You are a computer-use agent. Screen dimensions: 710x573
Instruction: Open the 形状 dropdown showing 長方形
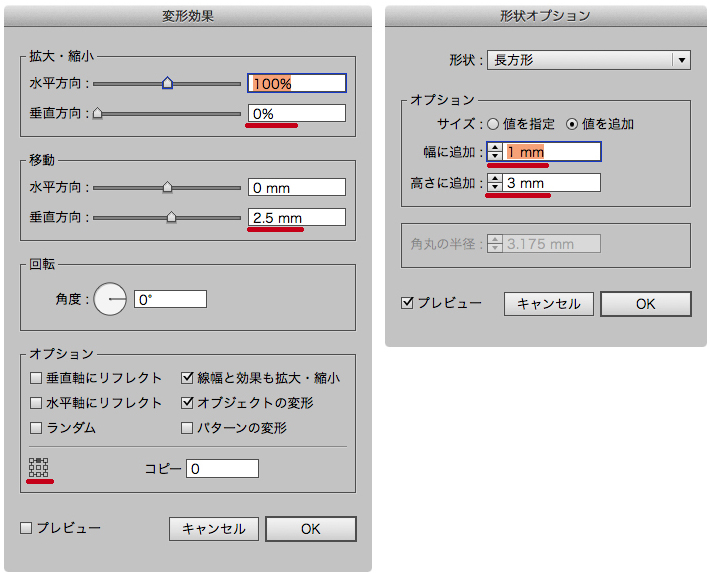[589, 60]
